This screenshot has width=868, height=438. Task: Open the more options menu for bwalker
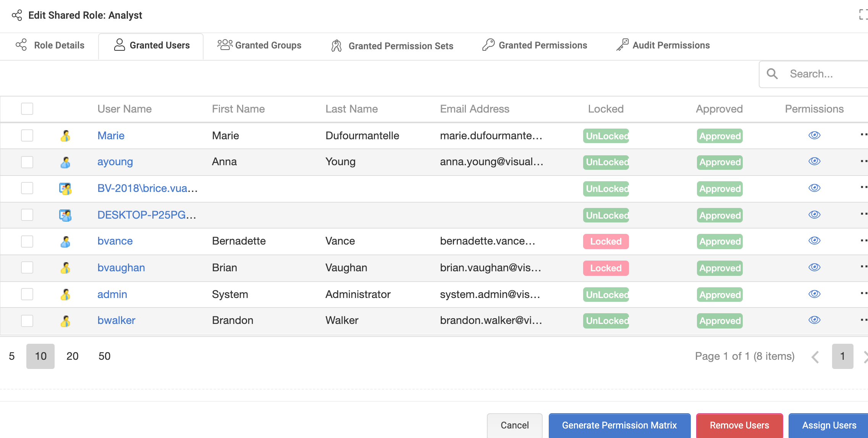863,320
